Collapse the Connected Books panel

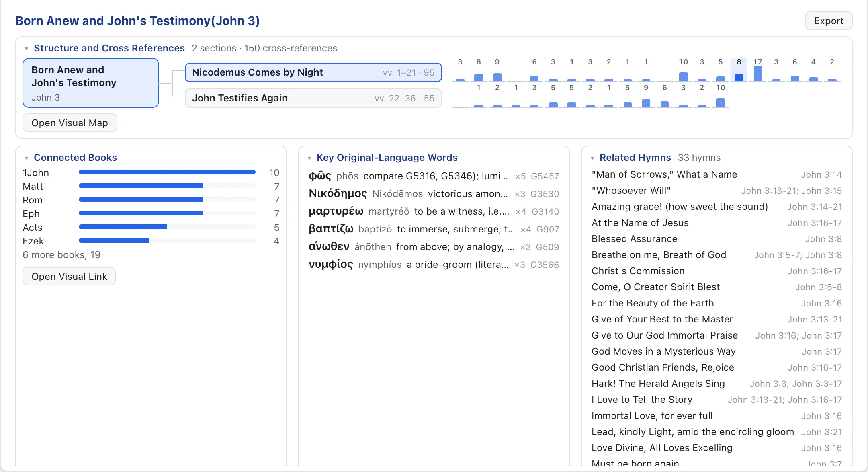(27, 158)
